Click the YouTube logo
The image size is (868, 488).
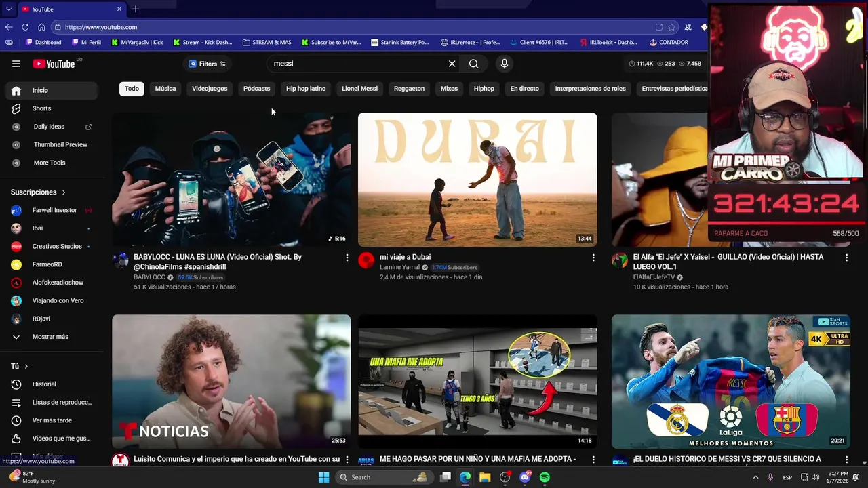[54, 64]
